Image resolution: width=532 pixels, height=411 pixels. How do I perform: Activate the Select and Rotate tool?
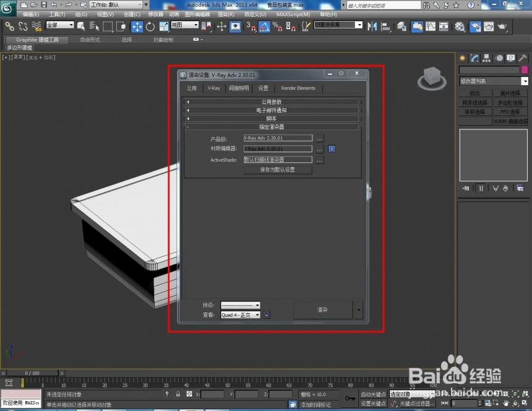pos(150,27)
